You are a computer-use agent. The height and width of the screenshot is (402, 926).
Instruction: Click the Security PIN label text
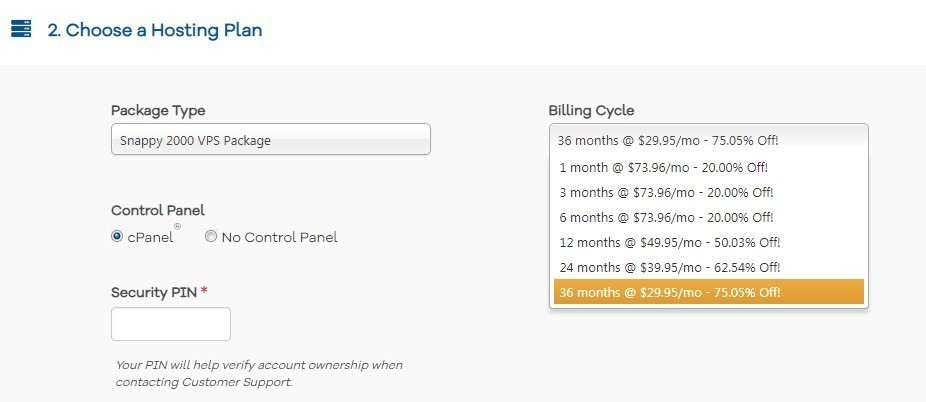[x=154, y=292]
